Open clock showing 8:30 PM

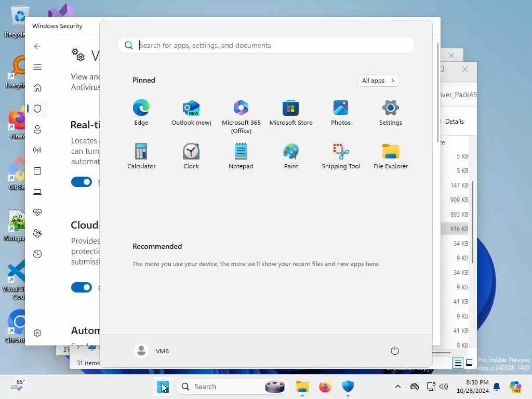pos(473,387)
